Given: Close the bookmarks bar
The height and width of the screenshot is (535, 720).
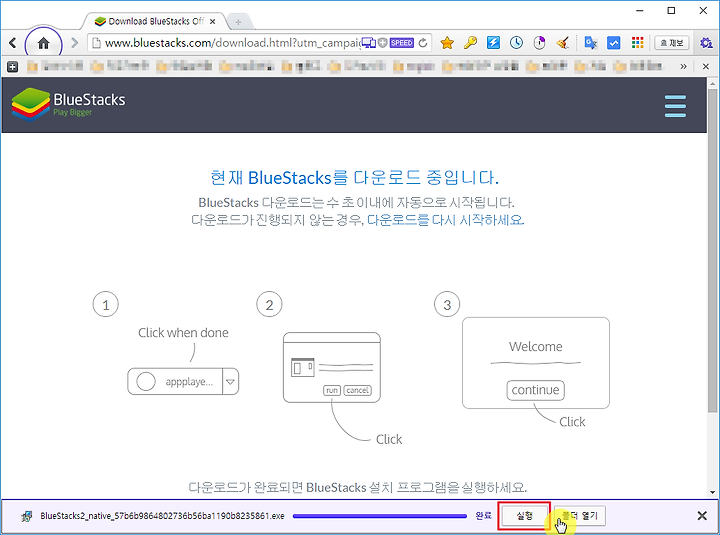Looking at the screenshot, I should 706,67.
